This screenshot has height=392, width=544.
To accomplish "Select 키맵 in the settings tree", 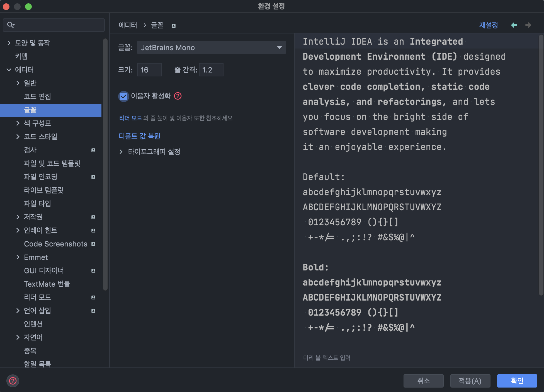I will (21, 56).
